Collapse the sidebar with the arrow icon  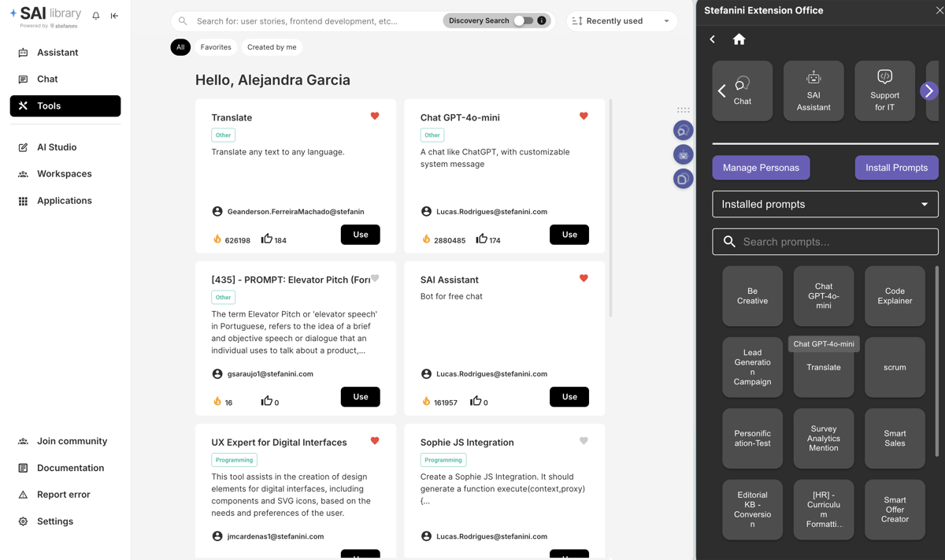pyautogui.click(x=114, y=16)
